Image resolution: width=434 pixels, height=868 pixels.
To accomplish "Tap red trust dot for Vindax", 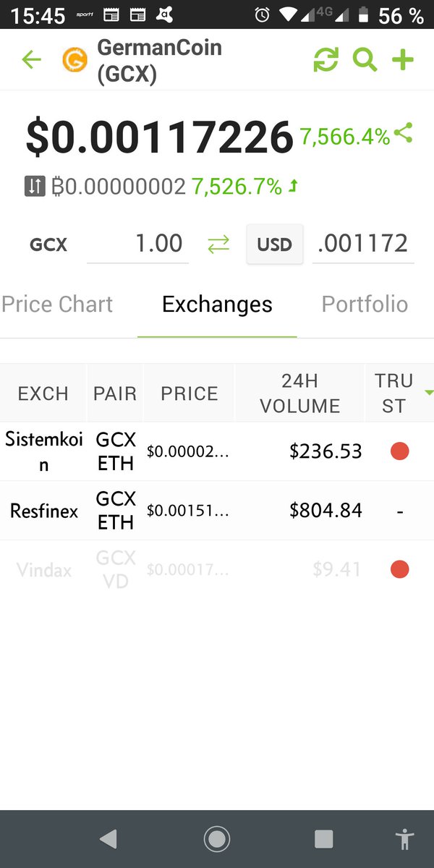I will (399, 570).
